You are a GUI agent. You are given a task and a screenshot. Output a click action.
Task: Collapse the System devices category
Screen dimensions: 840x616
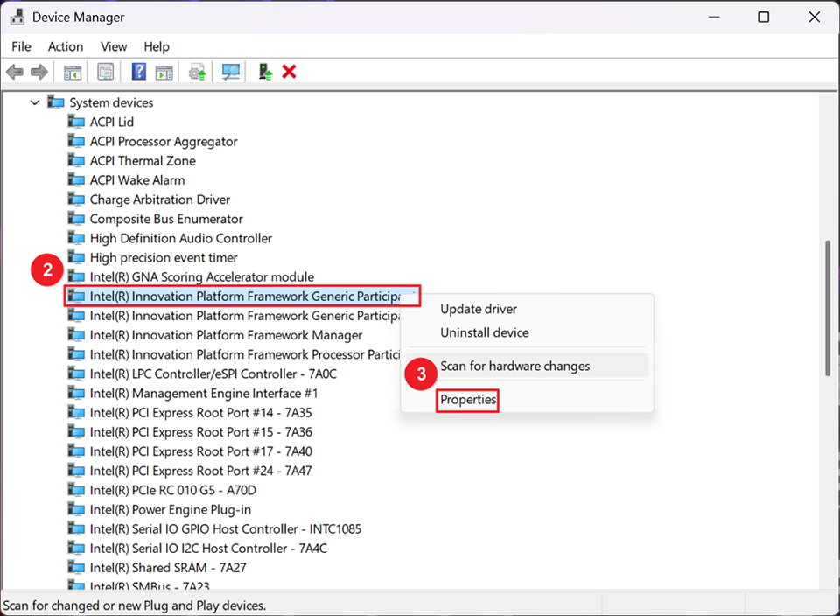[35, 102]
